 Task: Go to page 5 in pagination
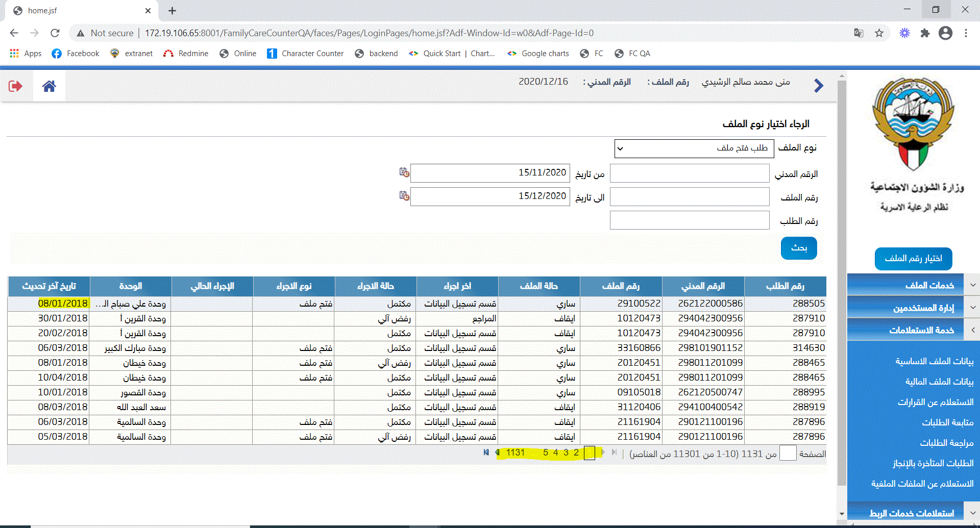click(x=545, y=452)
